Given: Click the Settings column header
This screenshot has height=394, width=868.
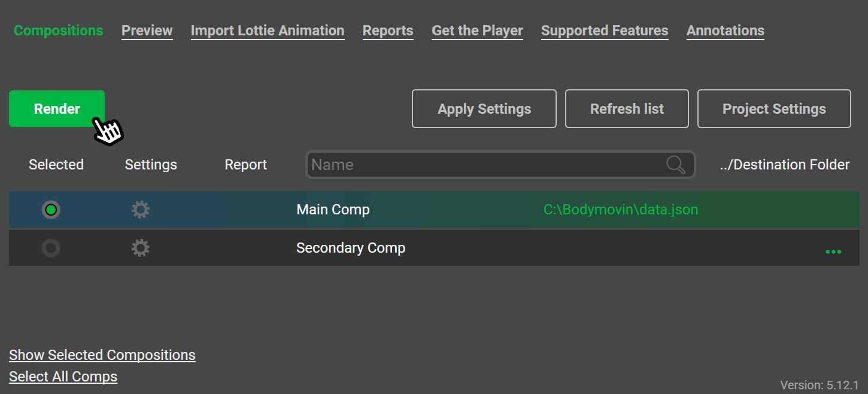Looking at the screenshot, I should tap(151, 165).
